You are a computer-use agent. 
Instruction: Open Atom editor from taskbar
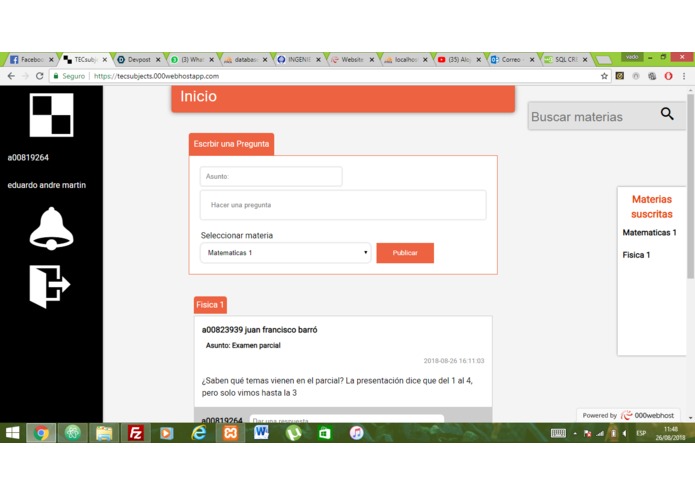pyautogui.click(x=73, y=433)
